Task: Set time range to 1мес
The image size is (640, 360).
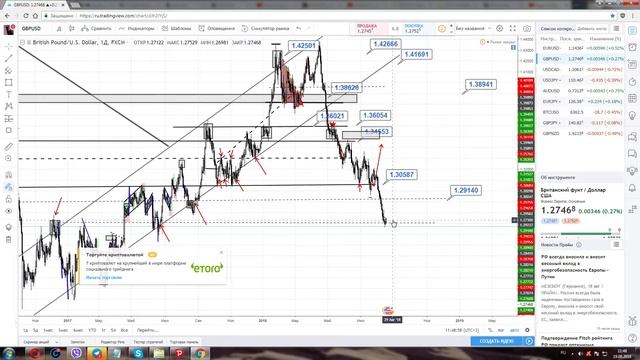Action: 48,330
